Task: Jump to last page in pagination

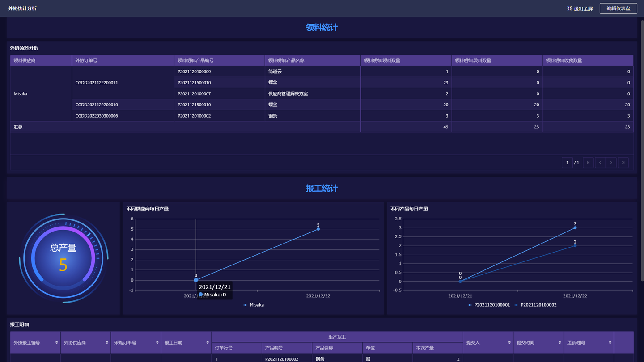Action: coord(623,163)
